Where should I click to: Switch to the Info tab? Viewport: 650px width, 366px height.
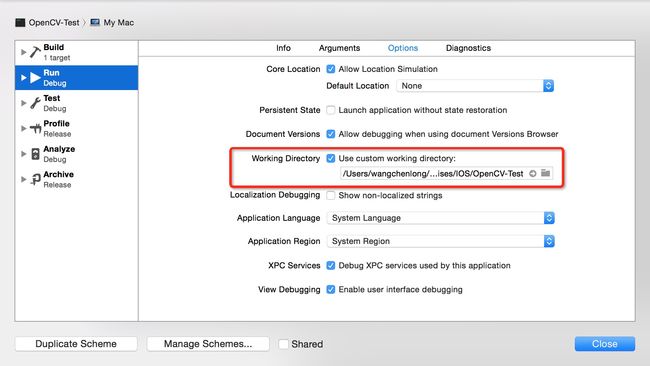pos(284,48)
